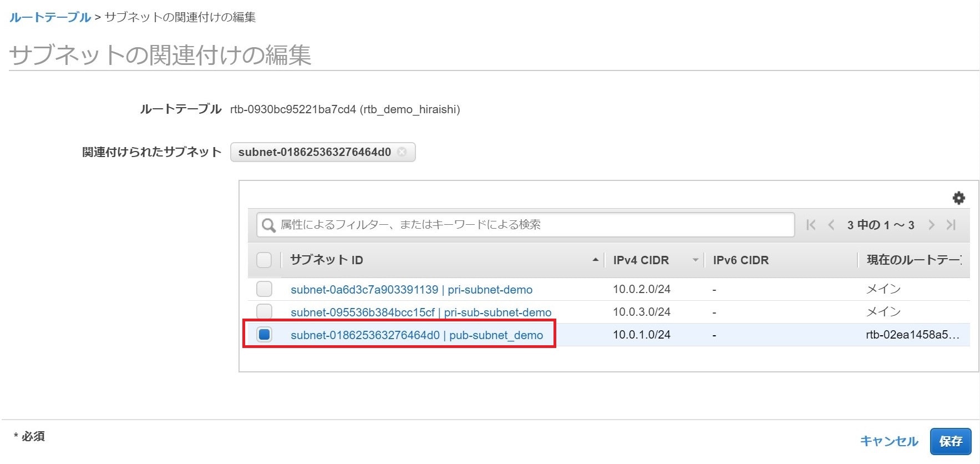This screenshot has height=464, width=980.
Task: Check the pri-subnet-demo subnet checkbox
Action: coord(264,289)
